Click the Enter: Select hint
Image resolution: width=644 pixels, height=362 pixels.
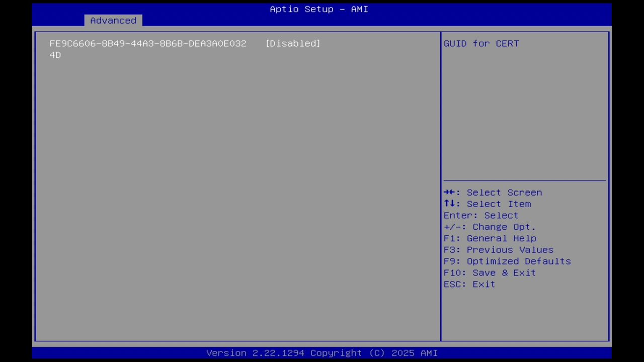[480, 215]
